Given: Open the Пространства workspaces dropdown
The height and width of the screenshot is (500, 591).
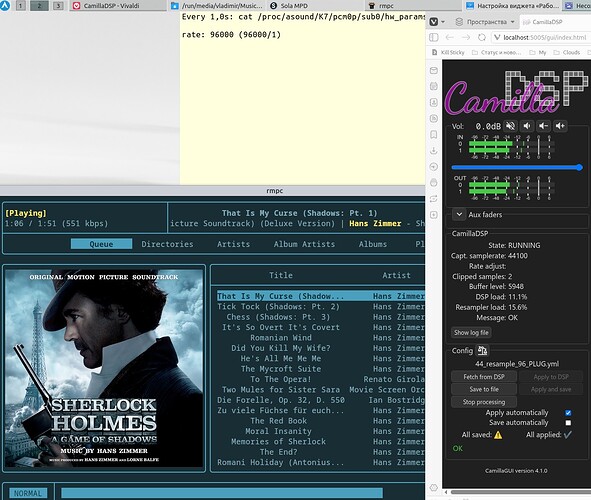Looking at the screenshot, I should click(485, 22).
